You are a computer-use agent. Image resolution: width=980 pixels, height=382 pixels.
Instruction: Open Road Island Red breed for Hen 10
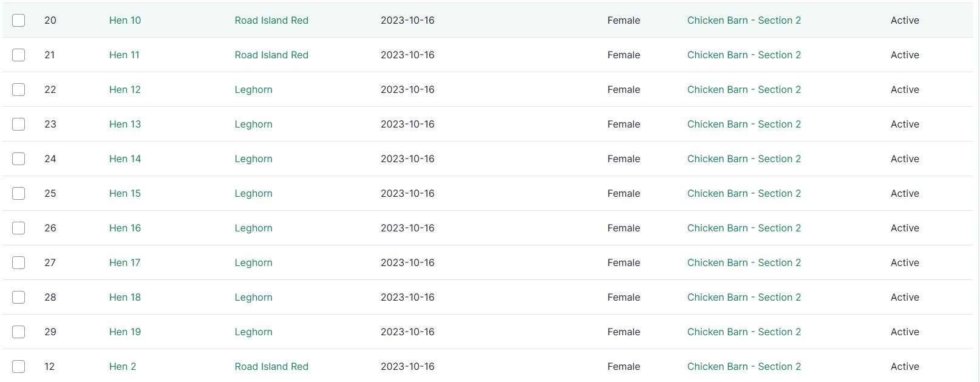coord(271,20)
